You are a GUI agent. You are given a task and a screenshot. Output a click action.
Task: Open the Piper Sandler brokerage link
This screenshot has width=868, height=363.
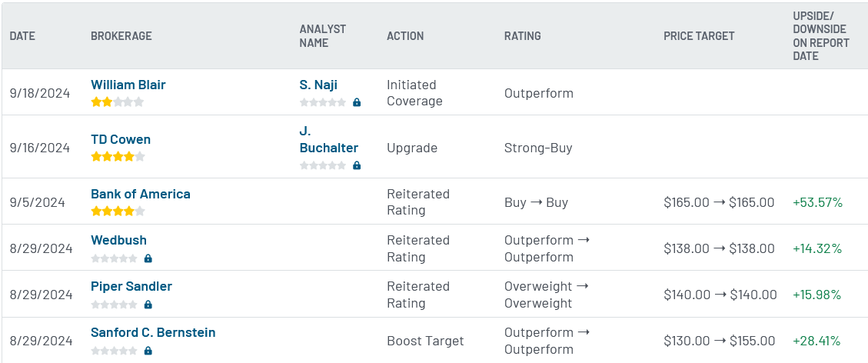tap(131, 286)
